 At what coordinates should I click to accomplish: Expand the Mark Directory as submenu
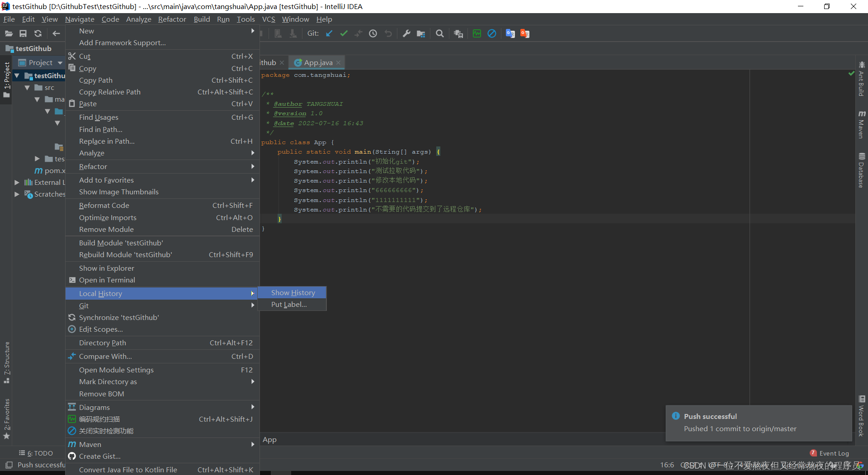click(162, 382)
